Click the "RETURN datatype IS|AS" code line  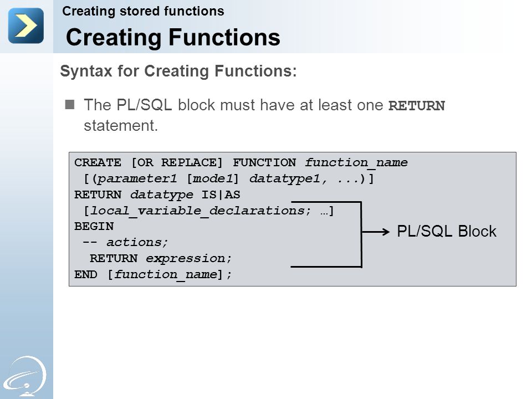[x=157, y=195]
